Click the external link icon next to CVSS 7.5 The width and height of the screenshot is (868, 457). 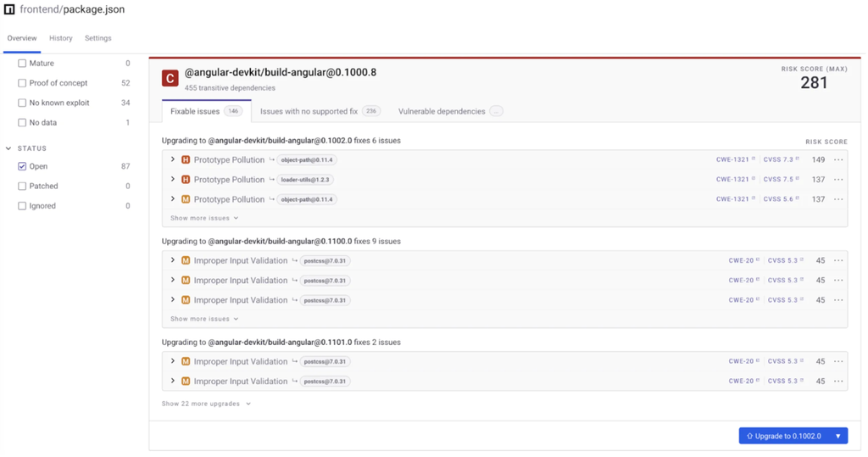(798, 179)
